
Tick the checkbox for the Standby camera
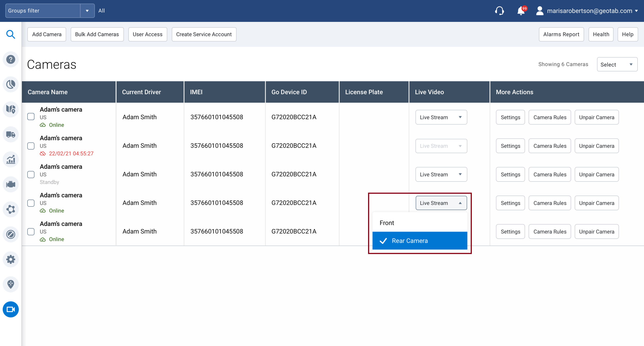click(x=31, y=174)
